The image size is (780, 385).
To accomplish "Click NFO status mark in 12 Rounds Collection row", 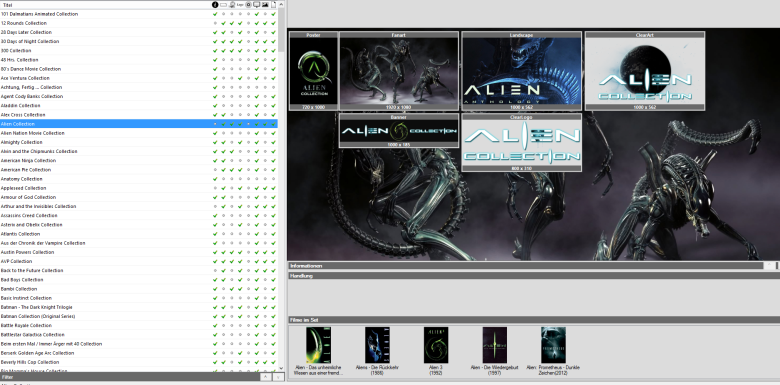I will (x=215, y=23).
